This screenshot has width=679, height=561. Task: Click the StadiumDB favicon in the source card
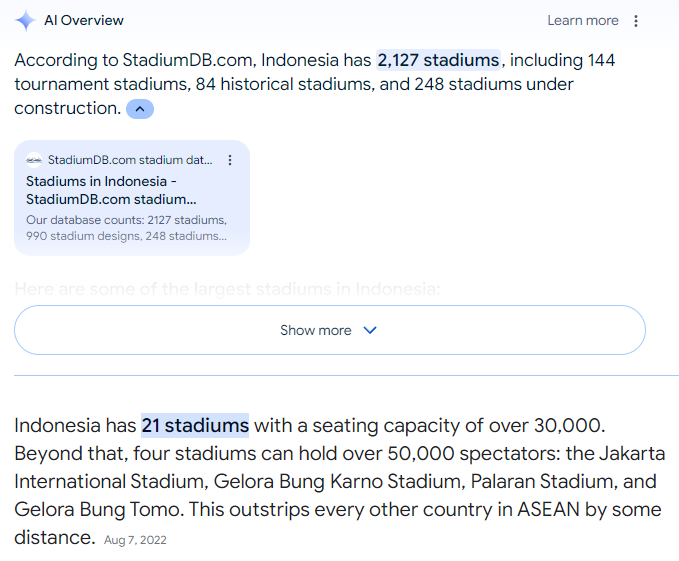(34, 160)
